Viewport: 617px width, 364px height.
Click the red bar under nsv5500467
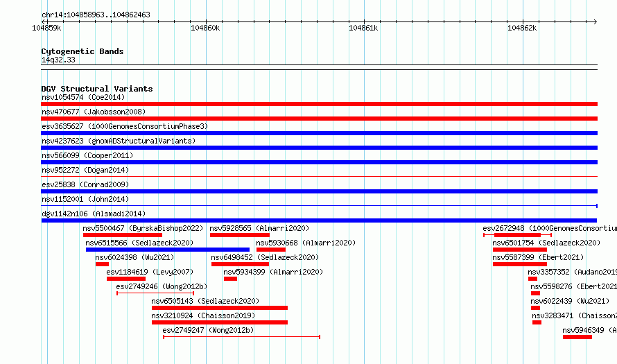point(123,235)
